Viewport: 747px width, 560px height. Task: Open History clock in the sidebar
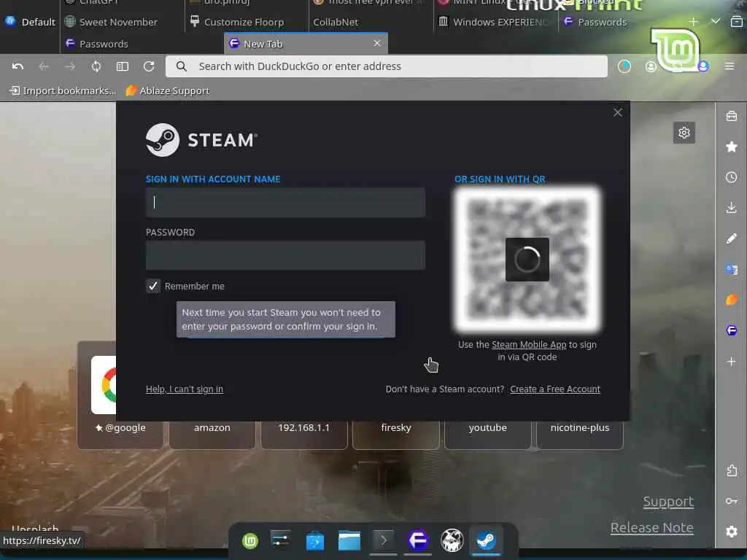[x=731, y=177]
